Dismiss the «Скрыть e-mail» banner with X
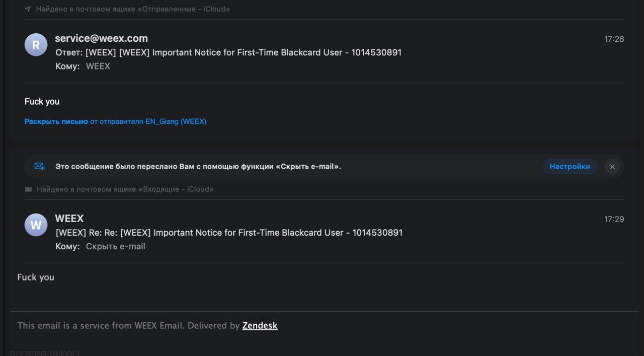This screenshot has height=356, width=644. (x=612, y=167)
